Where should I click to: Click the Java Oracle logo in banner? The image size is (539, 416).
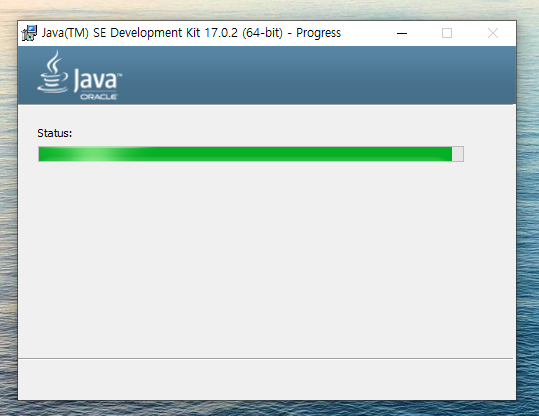pos(79,76)
